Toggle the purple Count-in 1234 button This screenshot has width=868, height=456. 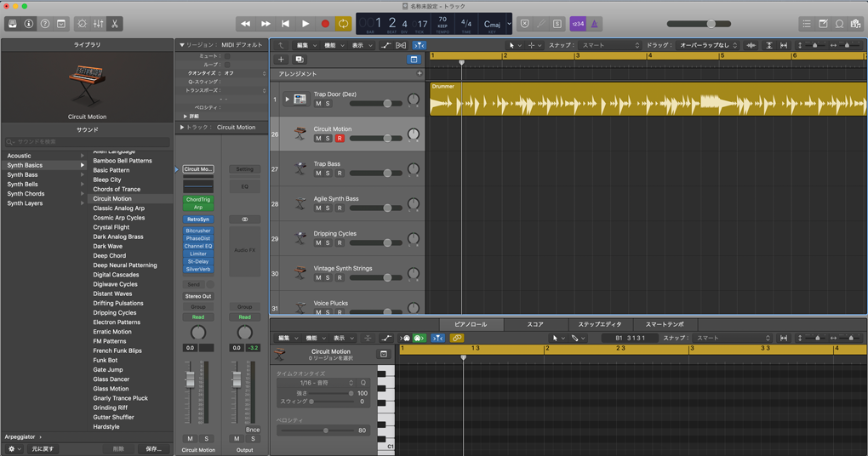pyautogui.click(x=578, y=24)
